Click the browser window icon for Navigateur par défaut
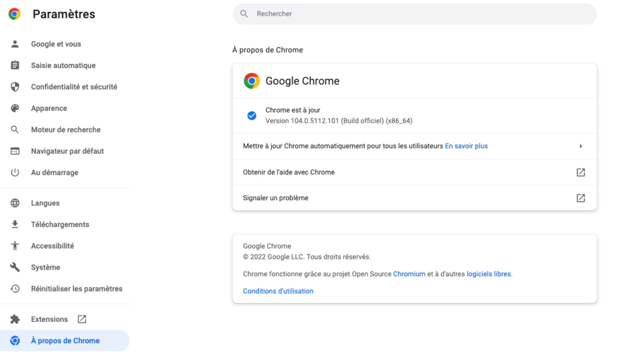The height and width of the screenshot is (362, 644). coord(15,151)
